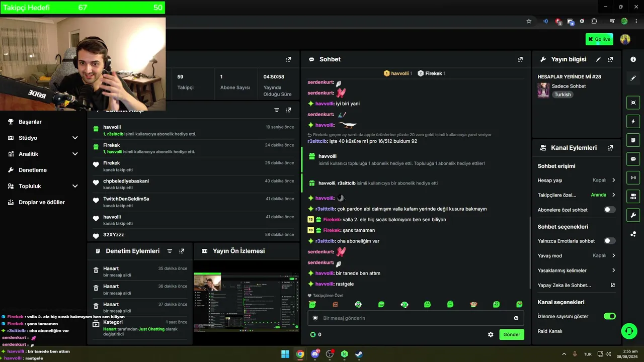Click the lightning bolt sidebar icon
The image size is (644, 362).
[633, 121]
